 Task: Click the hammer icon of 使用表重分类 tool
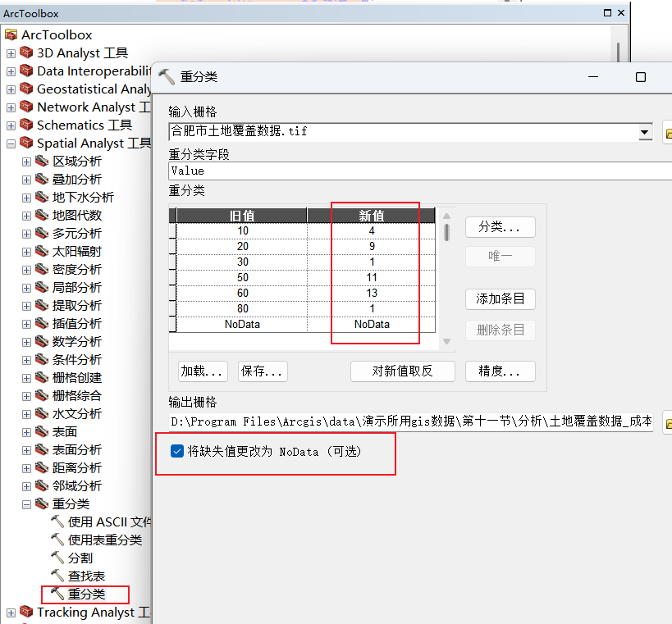(57, 540)
